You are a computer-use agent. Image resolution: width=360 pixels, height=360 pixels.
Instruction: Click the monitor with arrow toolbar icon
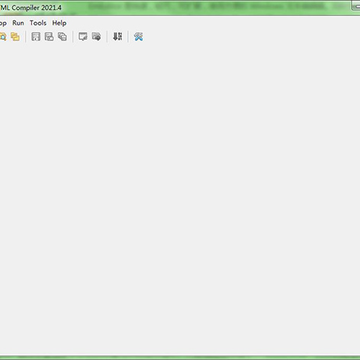(96, 37)
